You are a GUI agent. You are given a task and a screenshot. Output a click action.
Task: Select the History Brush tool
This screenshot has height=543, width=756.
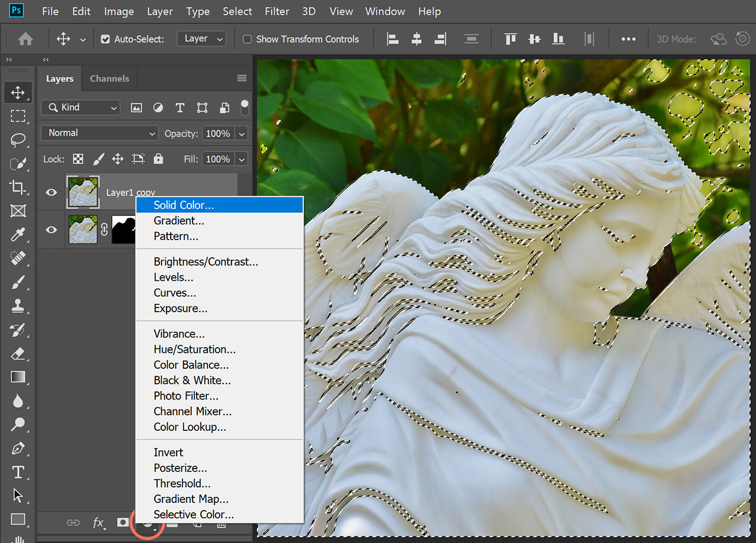(x=18, y=330)
